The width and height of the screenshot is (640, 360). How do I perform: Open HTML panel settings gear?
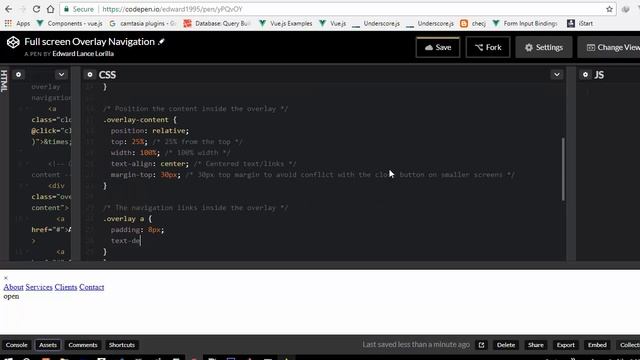(18, 75)
